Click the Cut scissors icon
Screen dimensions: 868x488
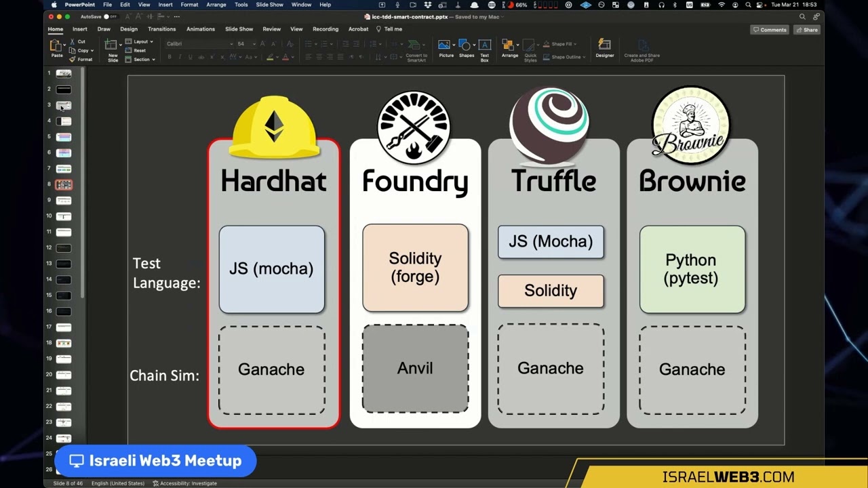pos(73,42)
